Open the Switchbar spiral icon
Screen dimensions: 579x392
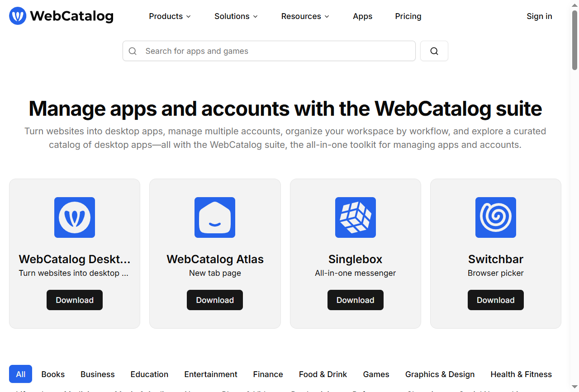(x=495, y=217)
